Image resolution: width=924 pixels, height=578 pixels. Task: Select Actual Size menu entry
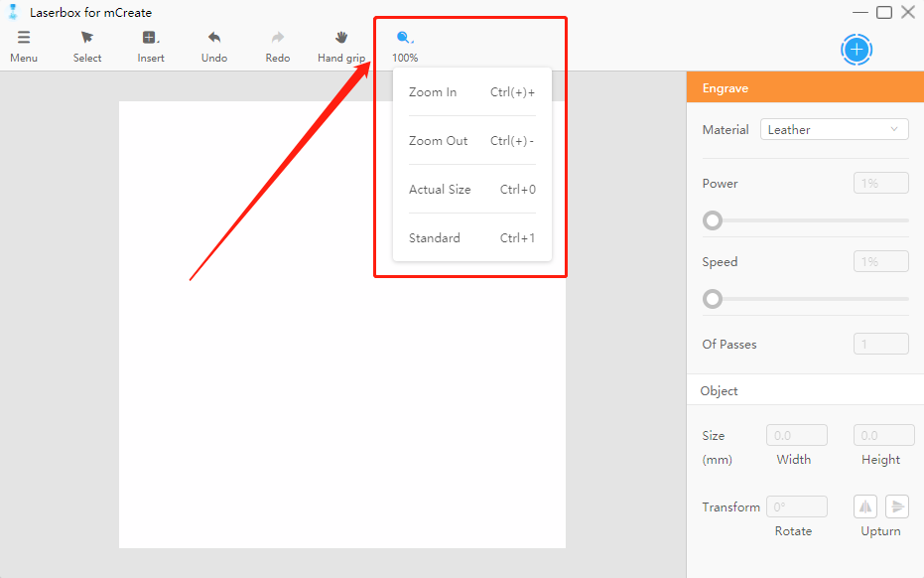(472, 190)
